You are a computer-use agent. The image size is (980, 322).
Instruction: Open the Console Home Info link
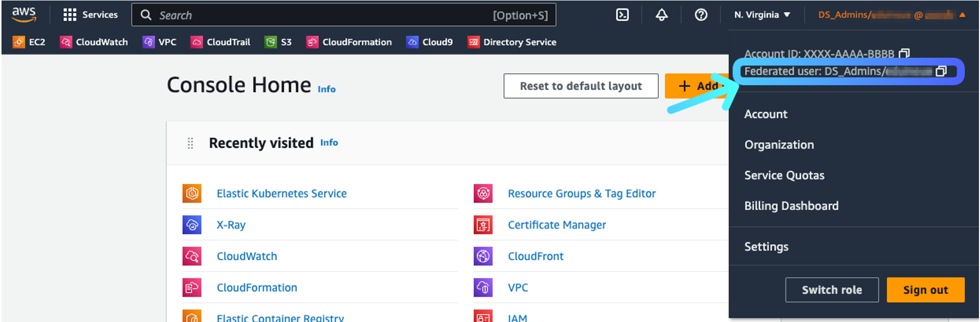[x=327, y=89]
